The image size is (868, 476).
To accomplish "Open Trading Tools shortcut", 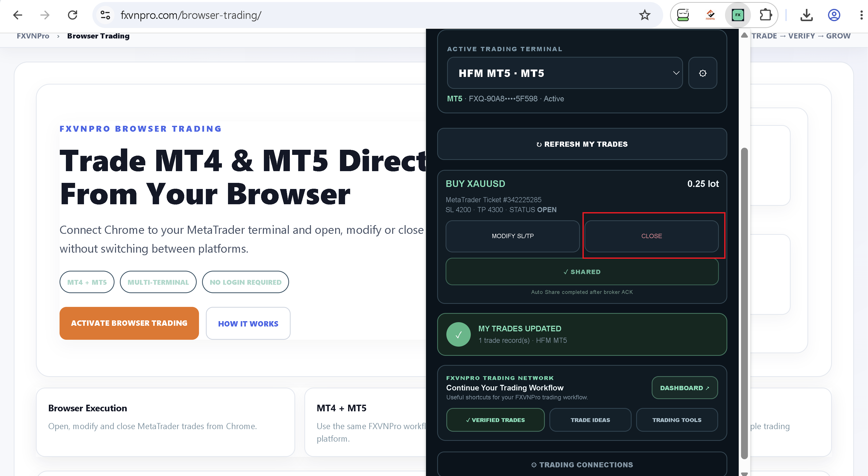I will pyautogui.click(x=677, y=420).
